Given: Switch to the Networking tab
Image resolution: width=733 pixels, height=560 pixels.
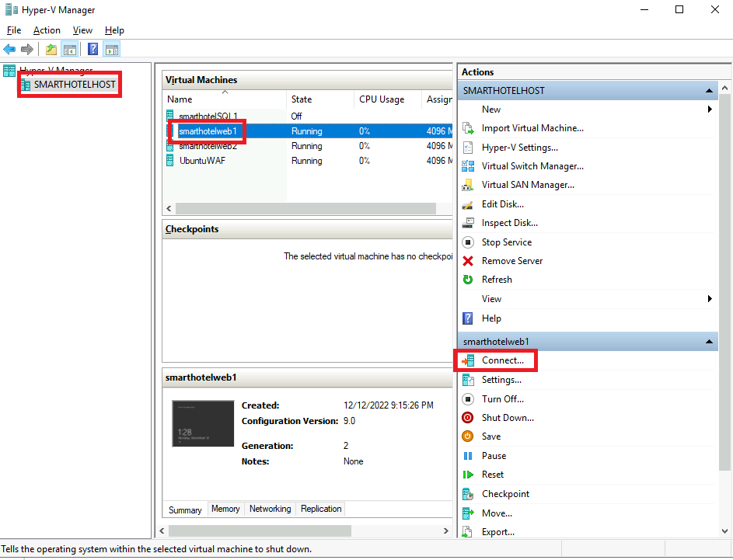Looking at the screenshot, I should [x=270, y=509].
